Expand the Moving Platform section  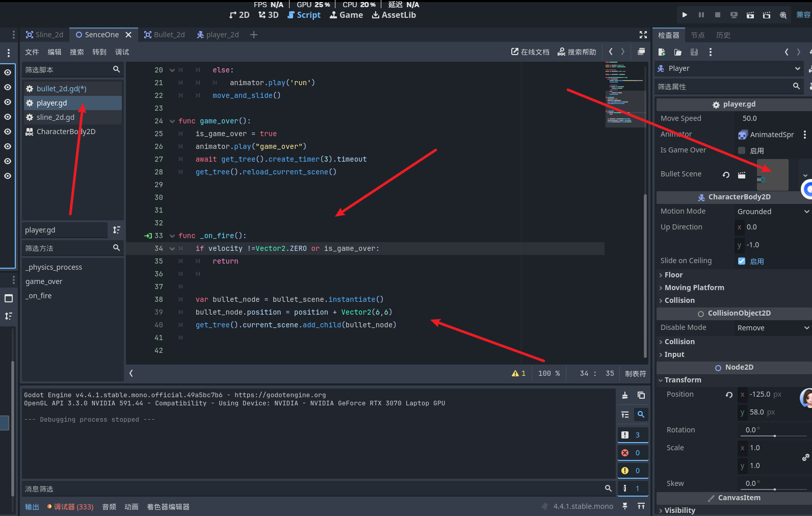click(694, 288)
